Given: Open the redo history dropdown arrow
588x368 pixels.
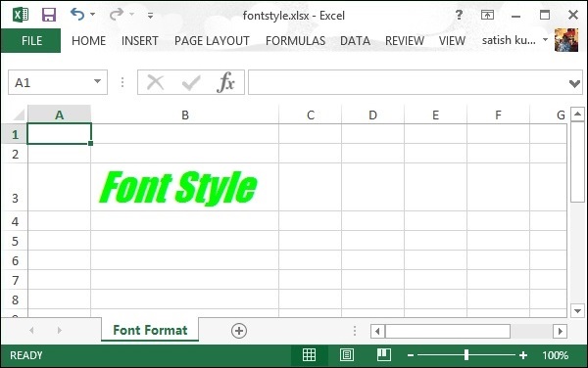Looking at the screenshot, I should (x=131, y=15).
